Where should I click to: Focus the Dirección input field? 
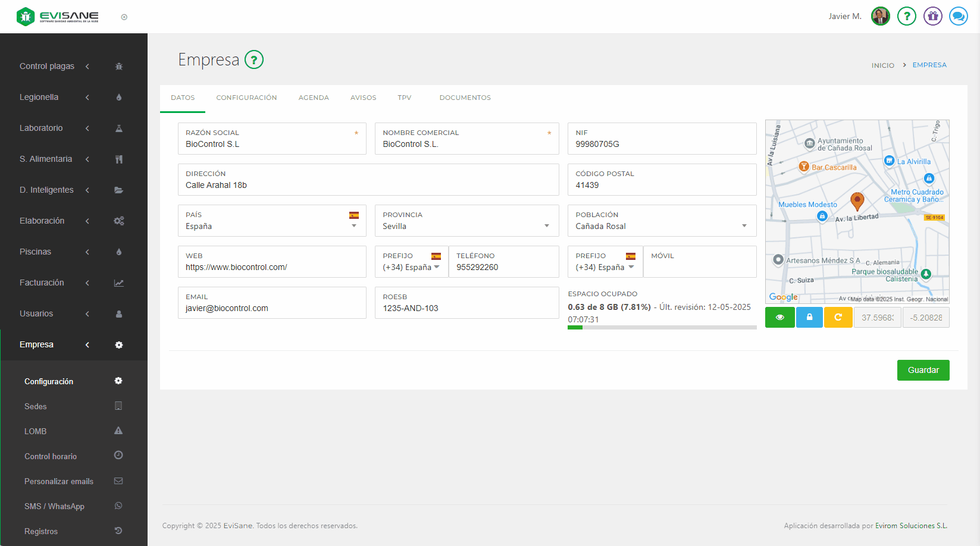(368, 180)
